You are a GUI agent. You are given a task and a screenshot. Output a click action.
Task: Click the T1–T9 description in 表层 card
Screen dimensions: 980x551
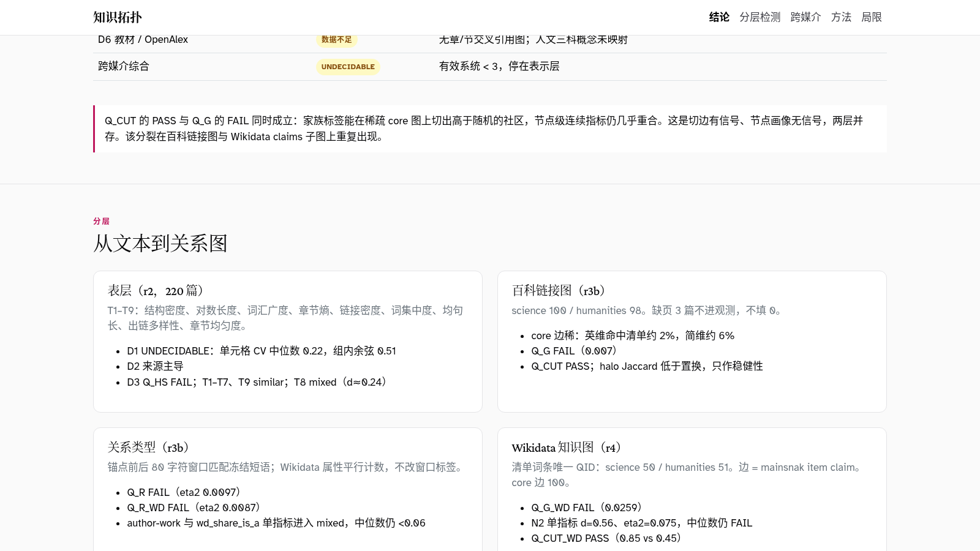285,318
